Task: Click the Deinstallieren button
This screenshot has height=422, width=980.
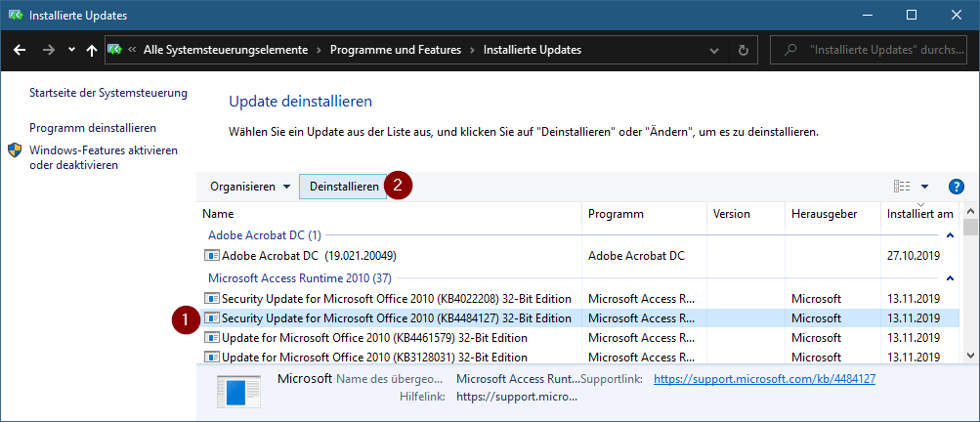Action: tap(344, 187)
